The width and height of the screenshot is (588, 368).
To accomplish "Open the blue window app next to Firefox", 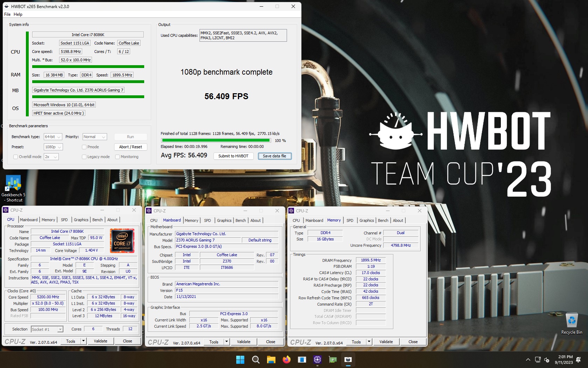I will 302,360.
